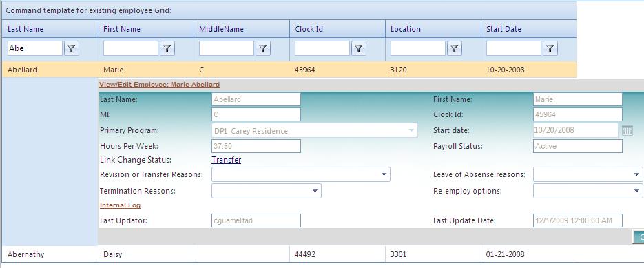Open View/Edit Employee: Marie Abellard link
Screen dimensions: 644x268
(159, 85)
